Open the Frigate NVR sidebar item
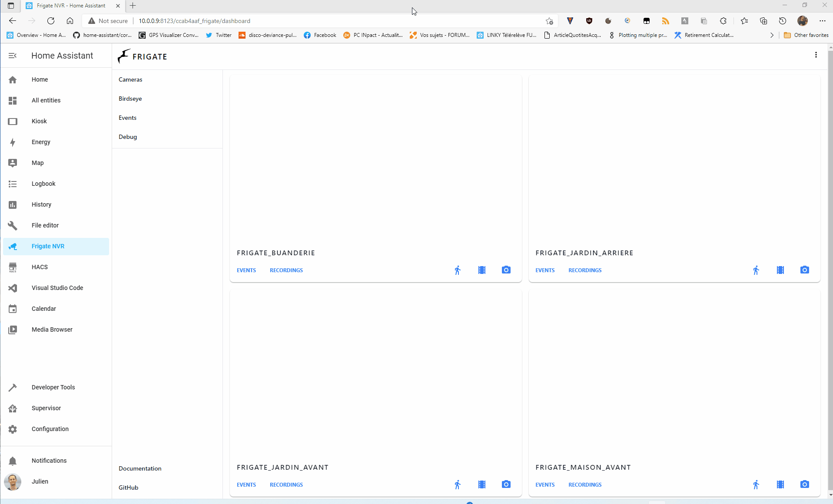 [48, 246]
